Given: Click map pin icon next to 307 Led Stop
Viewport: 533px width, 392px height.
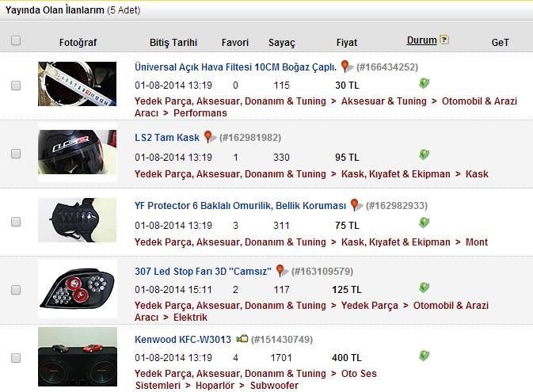Looking at the screenshot, I should (x=282, y=271).
